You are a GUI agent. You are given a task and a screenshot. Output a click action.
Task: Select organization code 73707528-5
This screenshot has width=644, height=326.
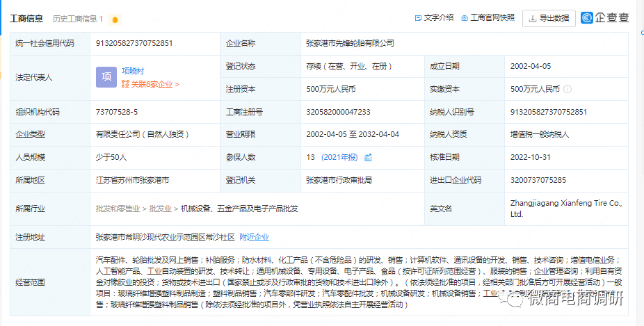[x=117, y=112]
